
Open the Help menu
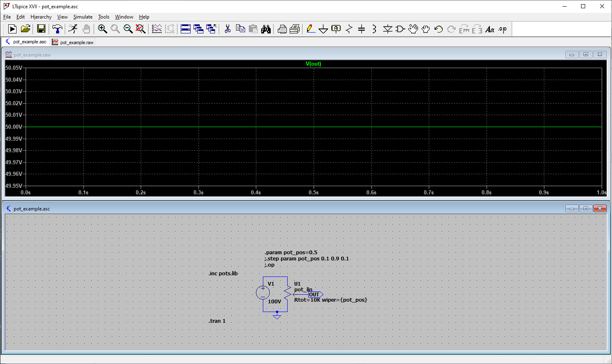pyautogui.click(x=144, y=17)
